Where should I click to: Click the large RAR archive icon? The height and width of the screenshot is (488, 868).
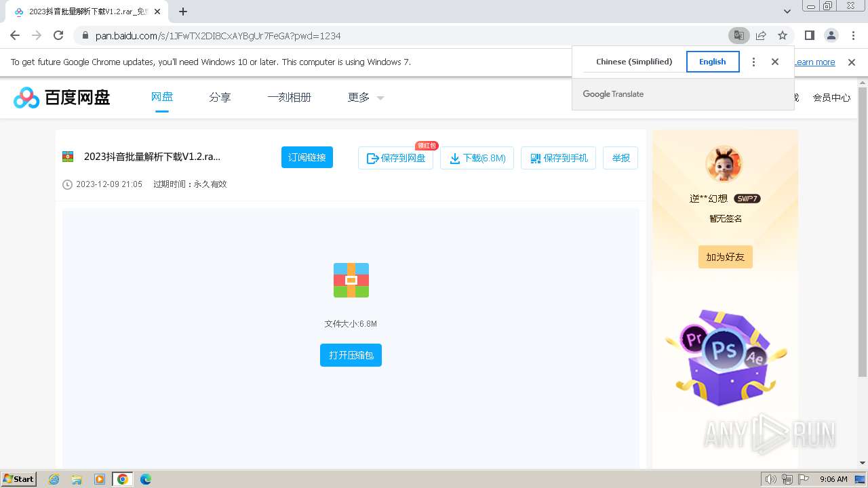[x=351, y=280]
